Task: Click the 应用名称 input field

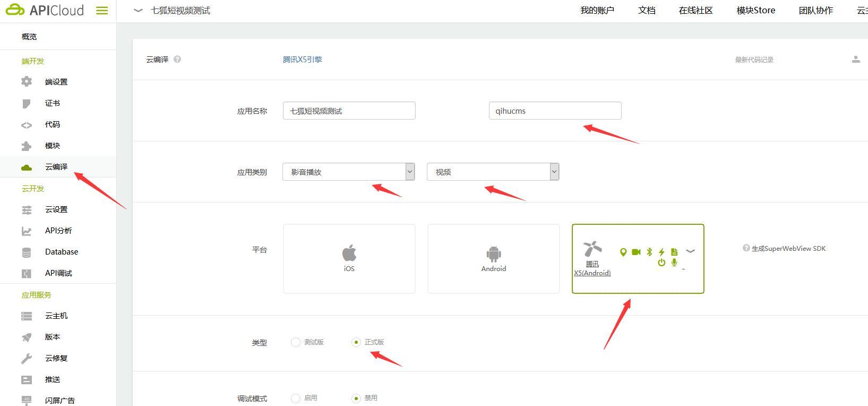Action: pos(349,111)
